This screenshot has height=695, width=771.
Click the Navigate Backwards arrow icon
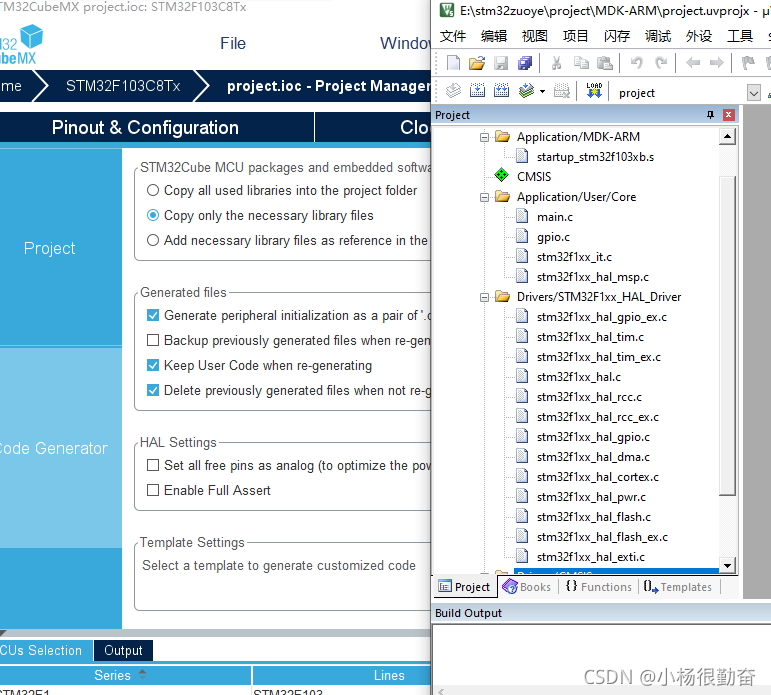(693, 63)
